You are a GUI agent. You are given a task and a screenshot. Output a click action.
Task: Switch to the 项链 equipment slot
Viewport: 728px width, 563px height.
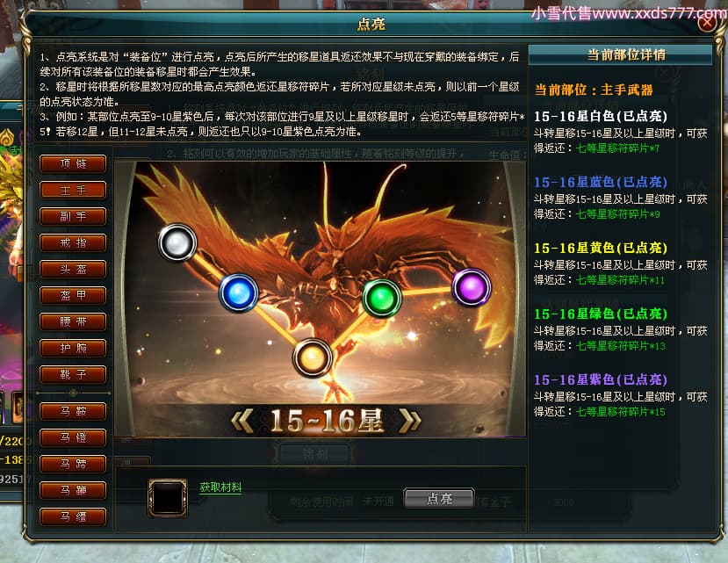pos(73,163)
